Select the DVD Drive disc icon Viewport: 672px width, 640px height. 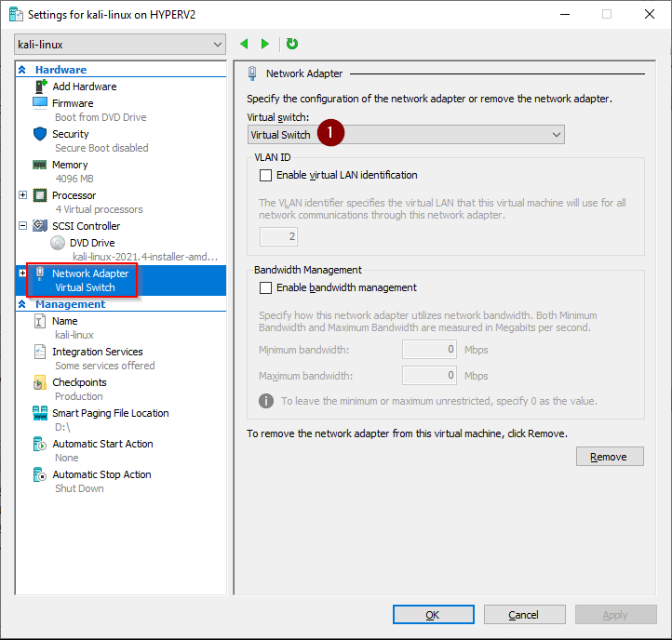point(59,243)
